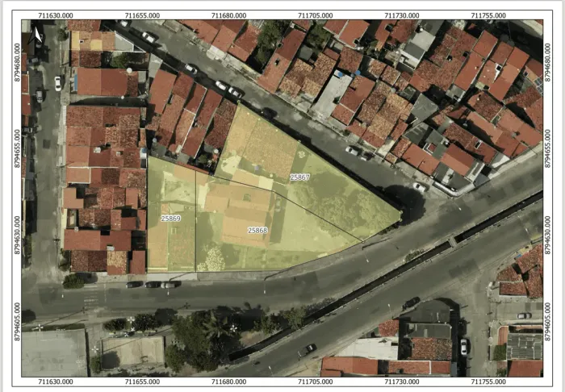Click bottom-border coordinate label 711655.000
Screen dimensions: 565x392
142,382
